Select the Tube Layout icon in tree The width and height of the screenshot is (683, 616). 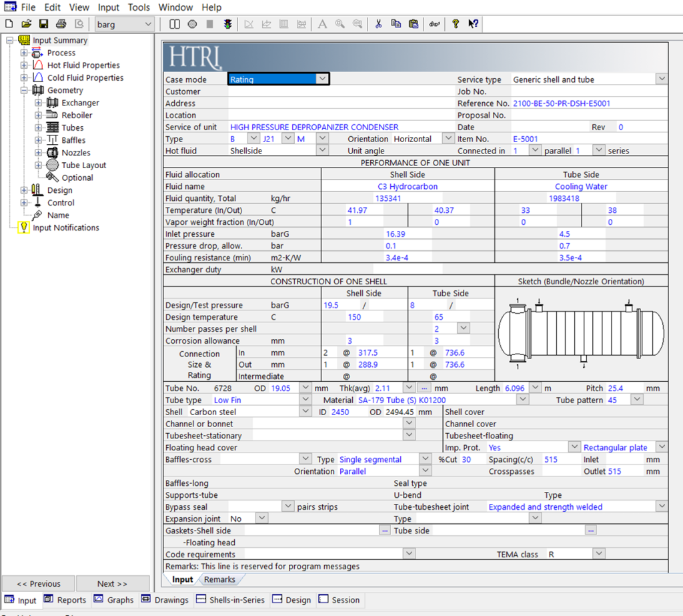53,165
